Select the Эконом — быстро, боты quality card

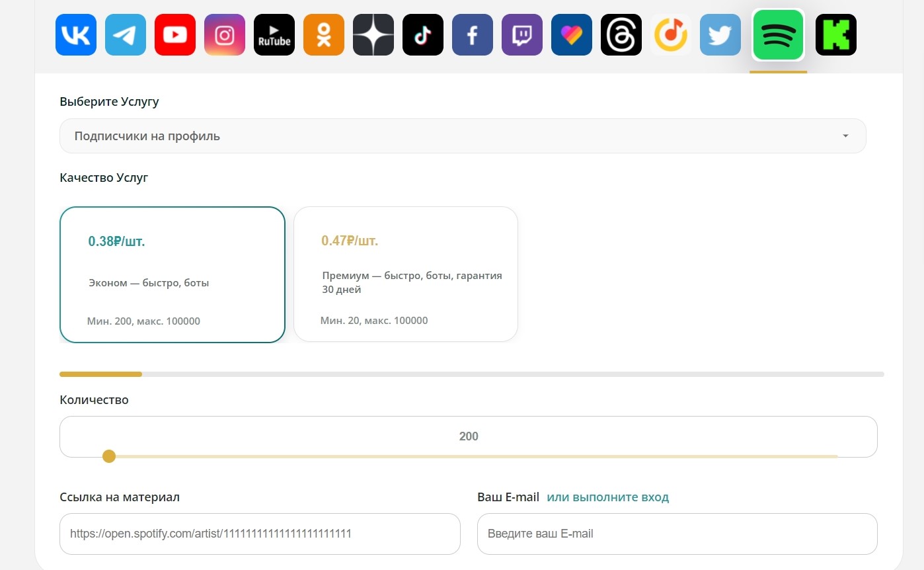click(173, 274)
